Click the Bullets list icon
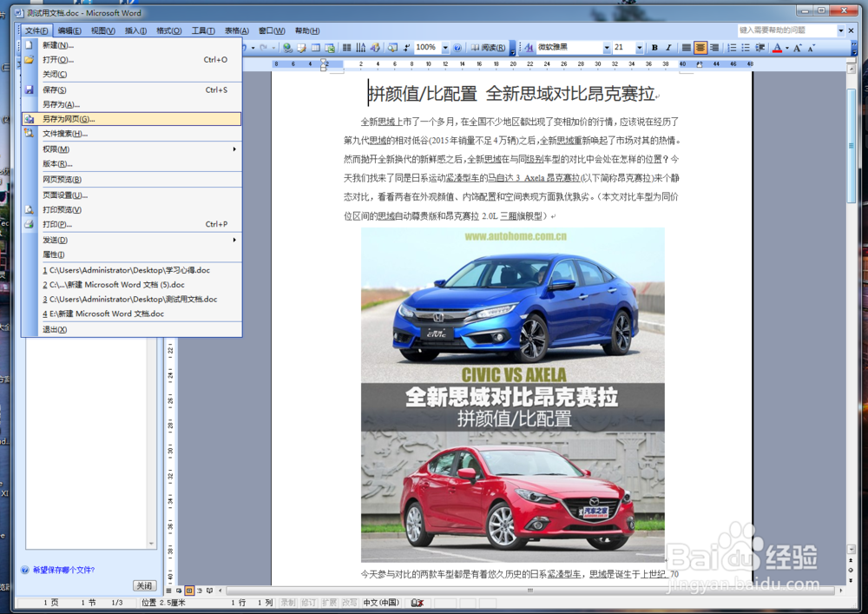Image resolution: width=868 pixels, height=614 pixels. pos(746,48)
